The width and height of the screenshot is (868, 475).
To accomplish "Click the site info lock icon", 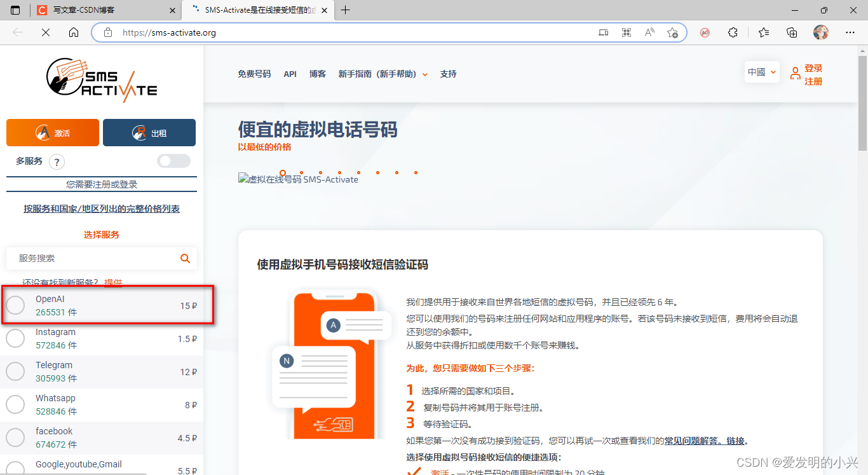I will click(x=108, y=32).
